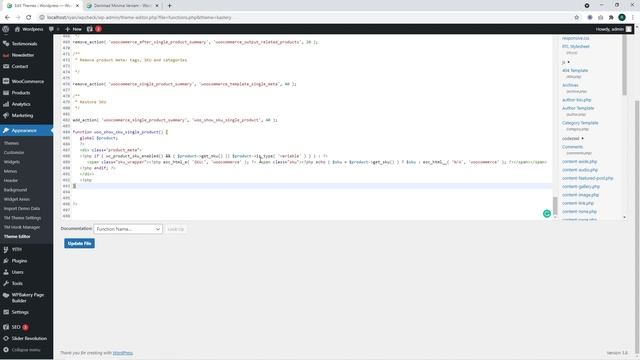640x360 pixels.
Task: Open the WordPress link in footer
Action: [122, 353]
